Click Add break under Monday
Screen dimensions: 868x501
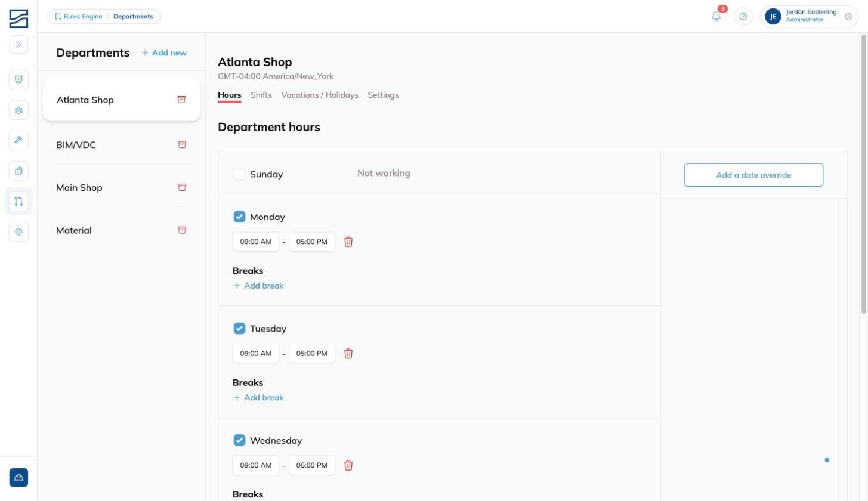[258, 286]
